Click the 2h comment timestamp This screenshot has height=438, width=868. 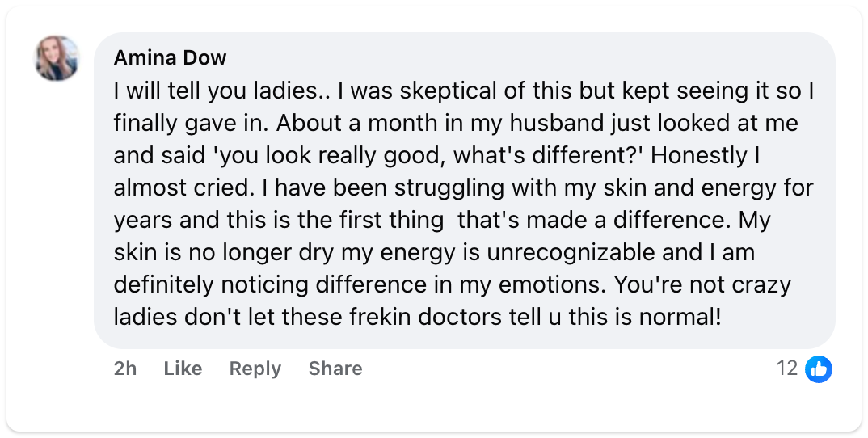click(x=125, y=369)
